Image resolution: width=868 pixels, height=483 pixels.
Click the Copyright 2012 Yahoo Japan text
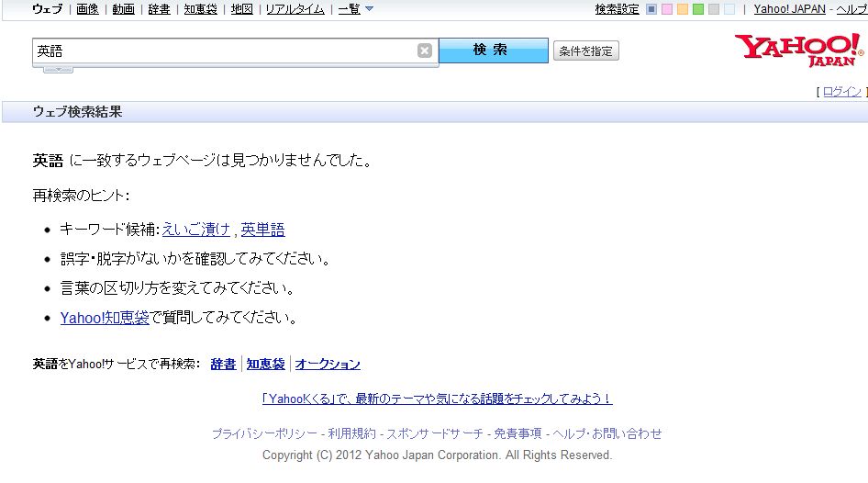438,455
